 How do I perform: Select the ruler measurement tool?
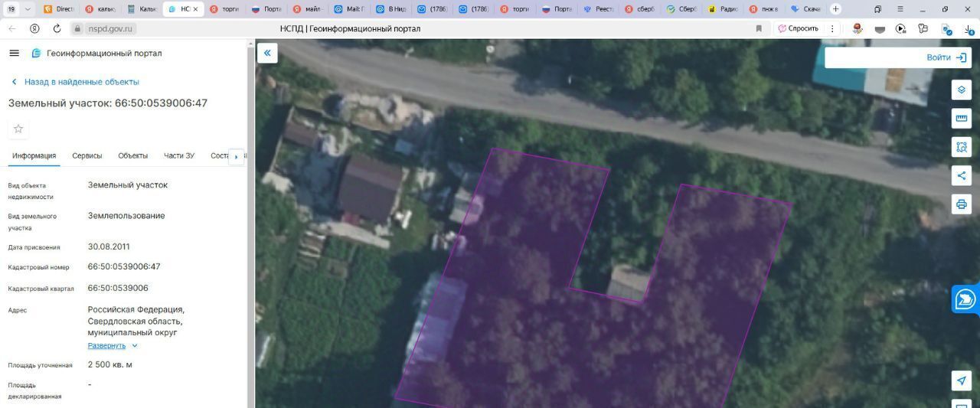tap(962, 118)
